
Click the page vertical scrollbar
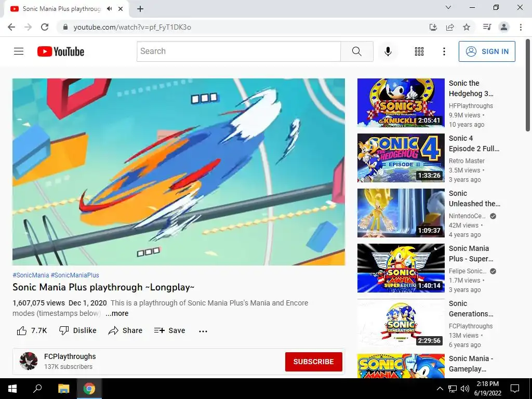528,85
